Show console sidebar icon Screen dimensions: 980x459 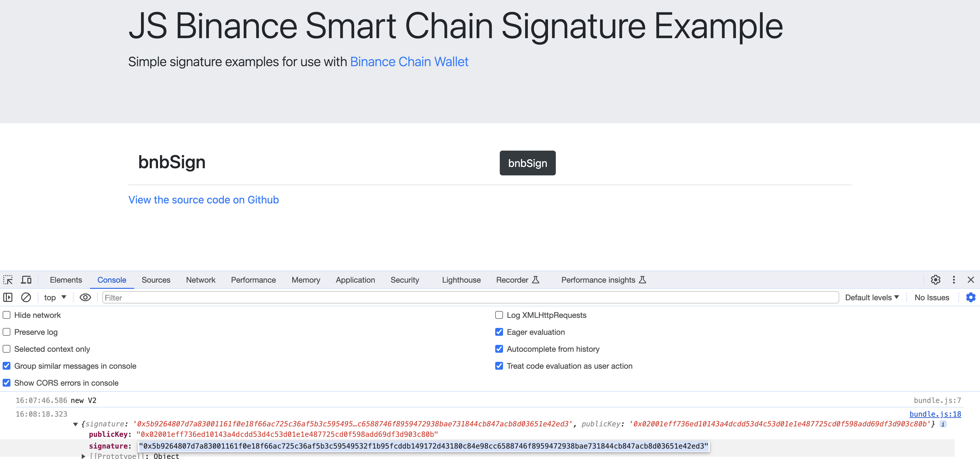point(8,297)
